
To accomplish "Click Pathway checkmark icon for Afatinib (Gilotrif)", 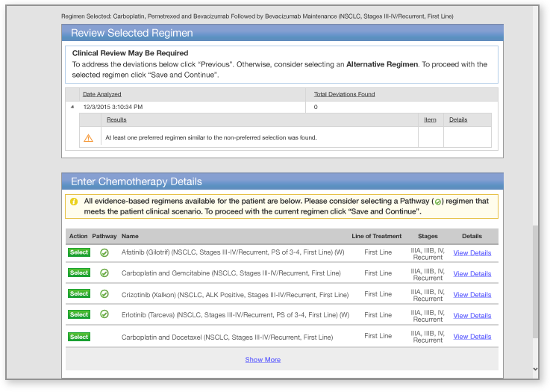I will 104,252.
